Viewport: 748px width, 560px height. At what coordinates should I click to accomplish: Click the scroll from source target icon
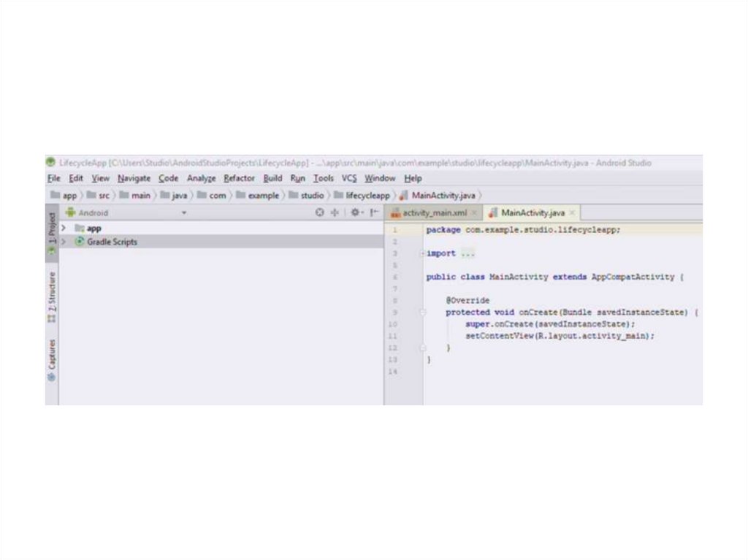point(320,212)
